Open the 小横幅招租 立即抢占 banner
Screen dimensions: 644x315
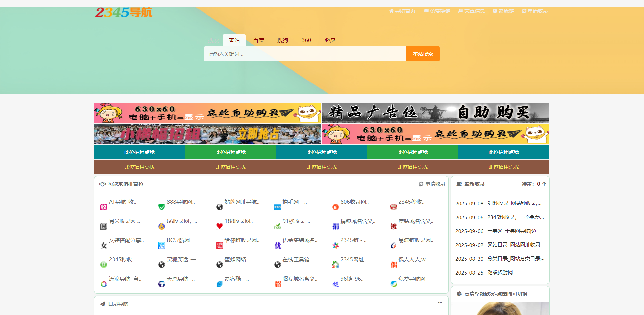coord(207,134)
